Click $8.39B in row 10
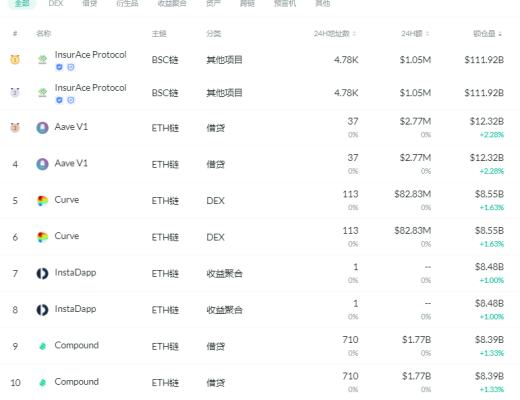520x400 pixels. click(x=489, y=376)
